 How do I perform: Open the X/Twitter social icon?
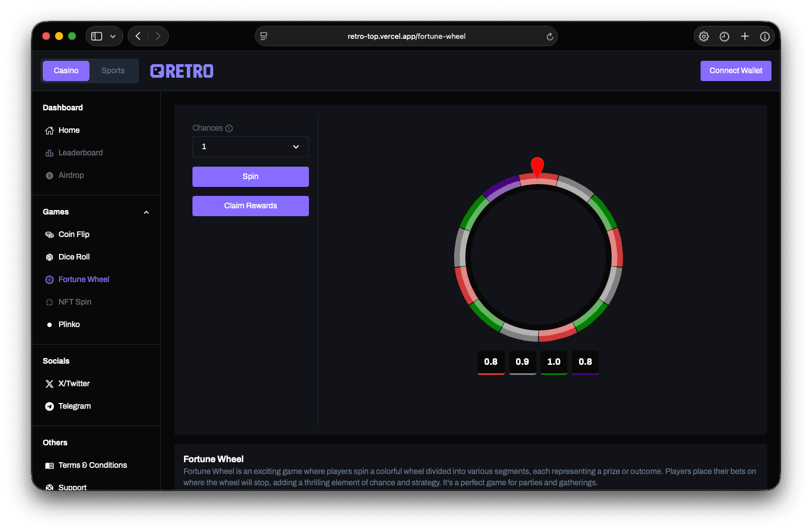point(50,384)
